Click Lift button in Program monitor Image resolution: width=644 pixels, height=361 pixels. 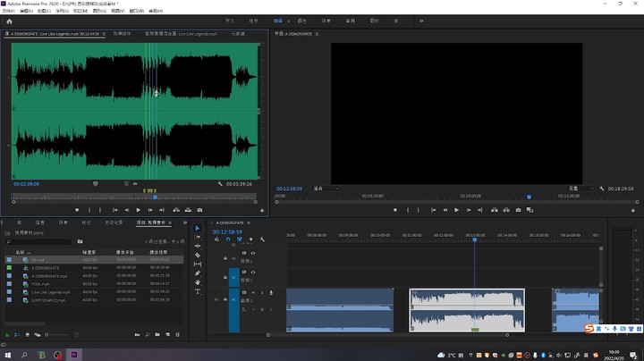click(x=495, y=210)
